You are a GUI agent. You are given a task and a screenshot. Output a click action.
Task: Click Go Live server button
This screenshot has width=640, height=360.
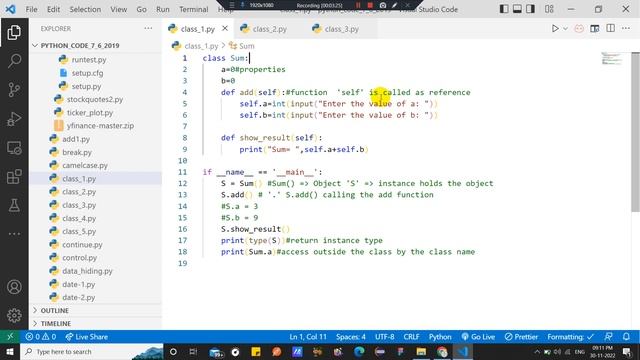(x=478, y=337)
